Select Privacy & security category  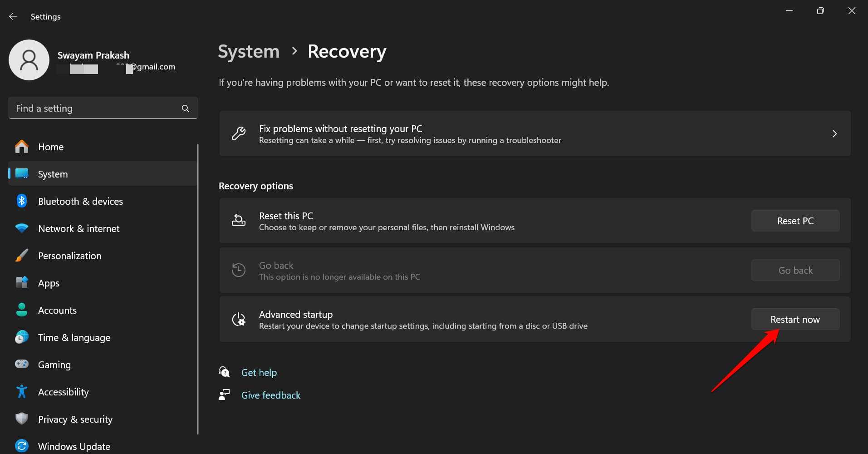[103, 419]
